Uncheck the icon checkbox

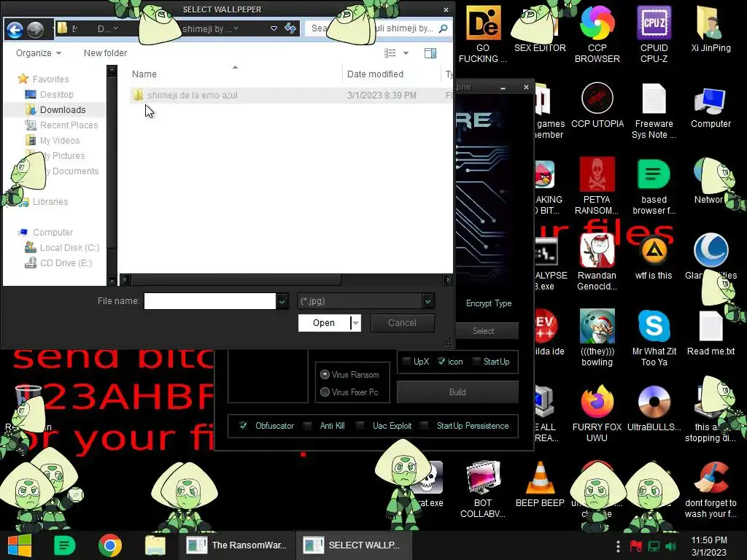[441, 362]
